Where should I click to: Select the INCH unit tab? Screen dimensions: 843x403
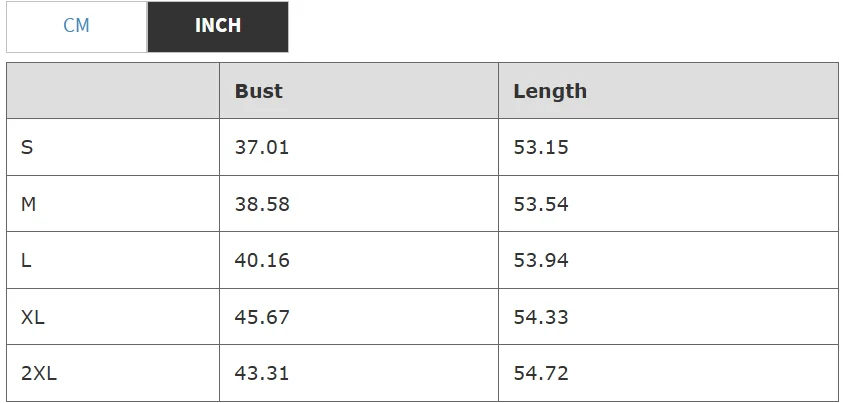pyautogui.click(x=218, y=27)
